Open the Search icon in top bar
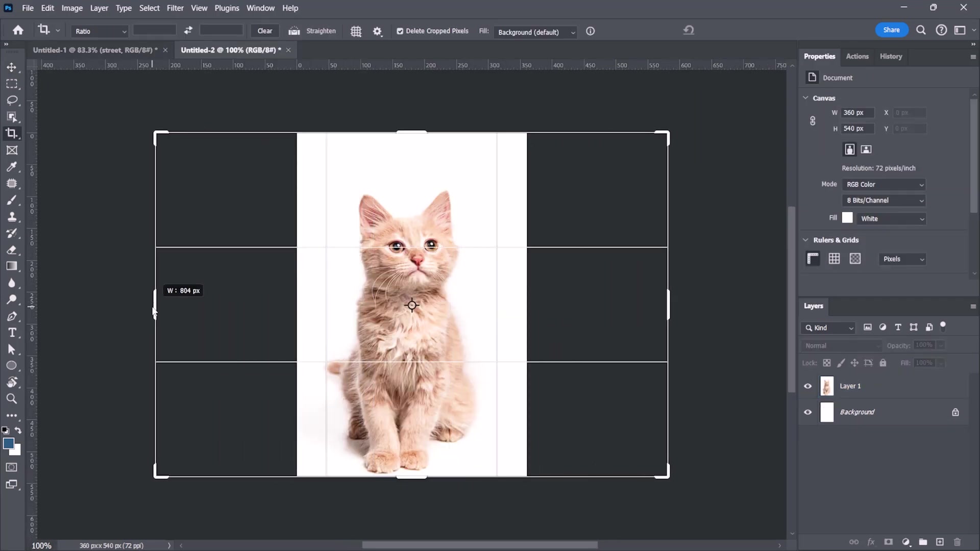The height and width of the screenshot is (551, 980). [x=921, y=30]
